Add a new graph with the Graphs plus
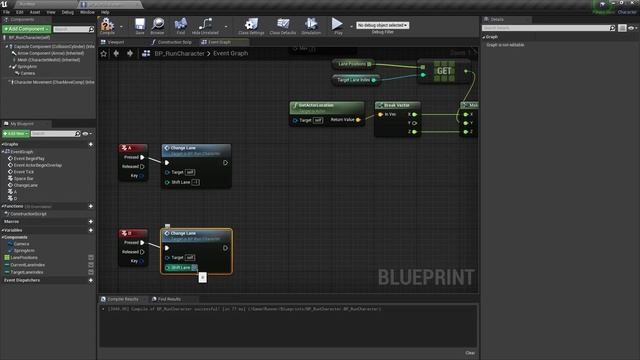This screenshot has width=640, height=360. click(91, 144)
